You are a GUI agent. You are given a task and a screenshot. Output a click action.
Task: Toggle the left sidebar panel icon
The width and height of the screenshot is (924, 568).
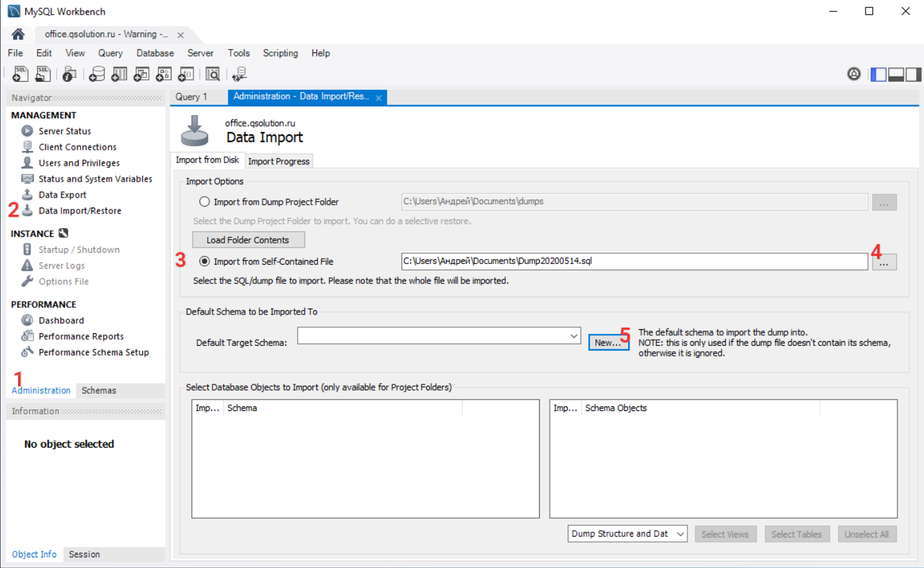click(878, 74)
